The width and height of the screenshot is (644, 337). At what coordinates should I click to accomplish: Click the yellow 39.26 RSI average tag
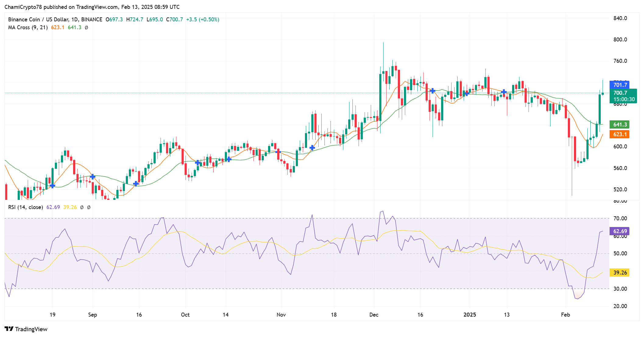pos(619,273)
